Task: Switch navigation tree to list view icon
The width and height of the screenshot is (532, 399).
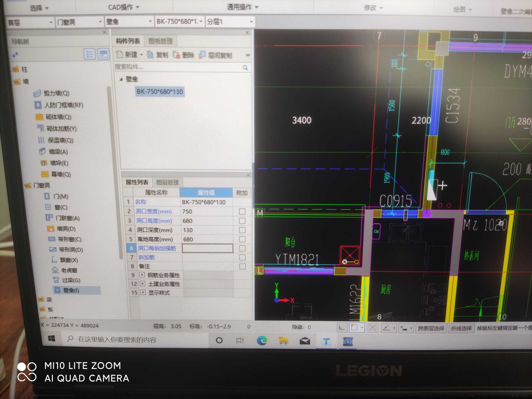Action: click(x=90, y=54)
